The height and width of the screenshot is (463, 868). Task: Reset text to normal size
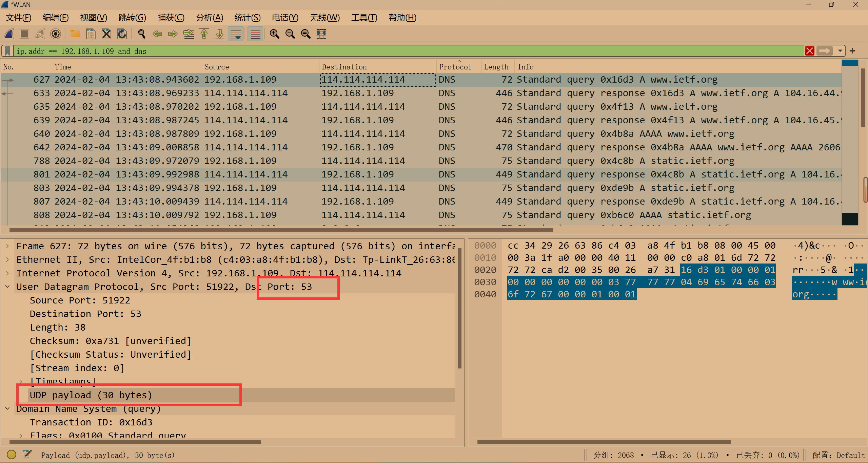(x=305, y=34)
